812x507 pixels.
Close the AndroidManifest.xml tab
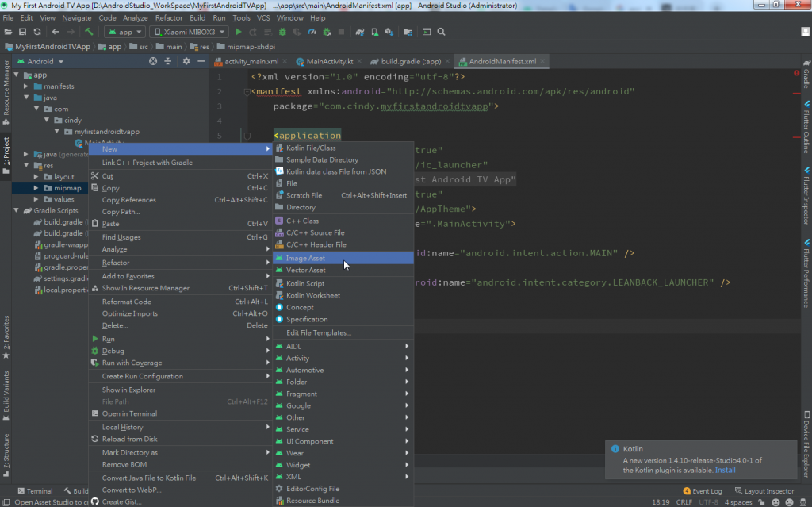(542, 61)
